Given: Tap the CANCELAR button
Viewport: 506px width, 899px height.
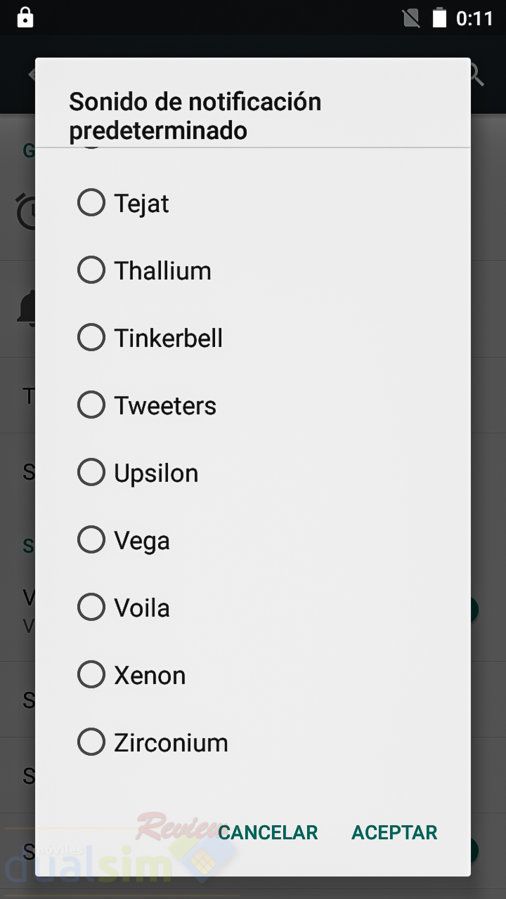Looking at the screenshot, I should [268, 832].
